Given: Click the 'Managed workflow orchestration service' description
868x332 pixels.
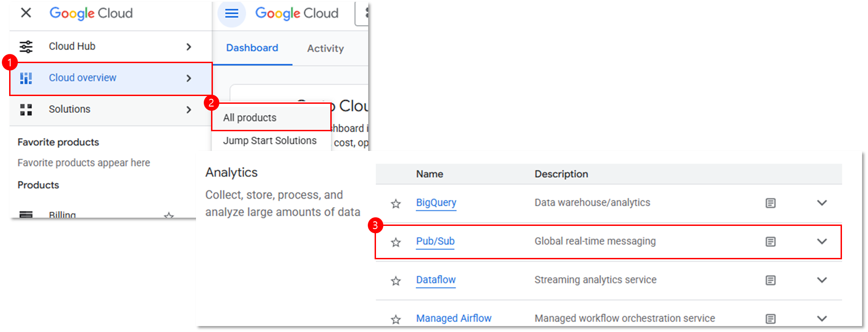Looking at the screenshot, I should point(625,318).
